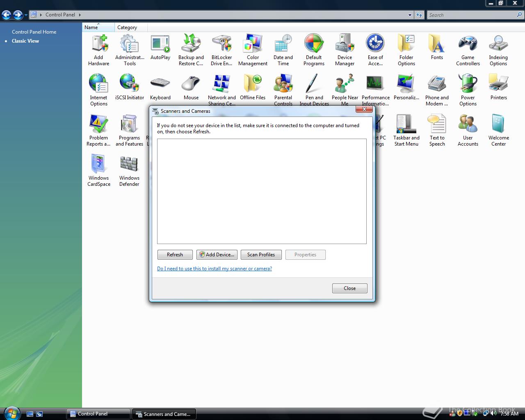Open Ease of Access Center
The width and height of the screenshot is (525, 420).
(375, 50)
